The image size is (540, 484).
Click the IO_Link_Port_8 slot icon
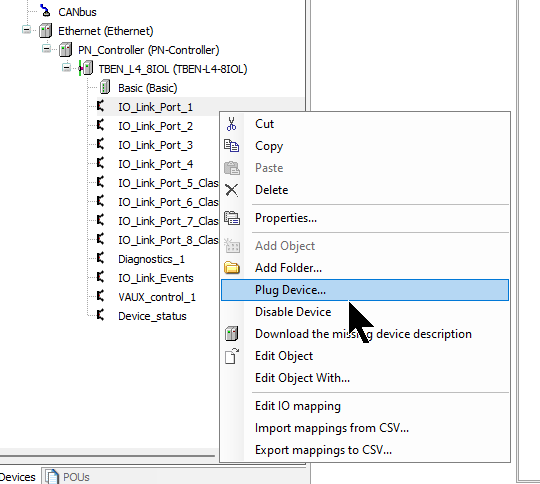[x=100, y=239]
